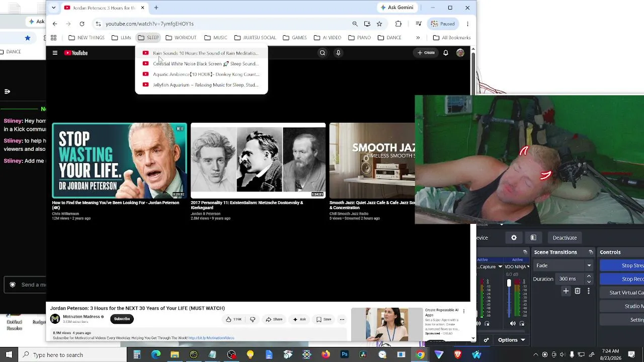This screenshot has height=362, width=644.
Task: Click the YouTube Create button
Action: [x=426, y=53]
